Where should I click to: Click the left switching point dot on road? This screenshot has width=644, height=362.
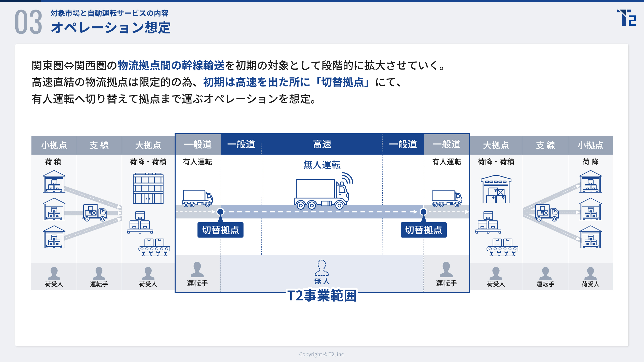220,212
